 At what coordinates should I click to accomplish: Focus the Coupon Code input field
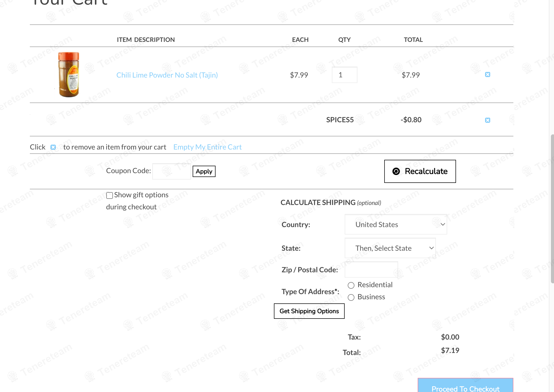tap(171, 171)
